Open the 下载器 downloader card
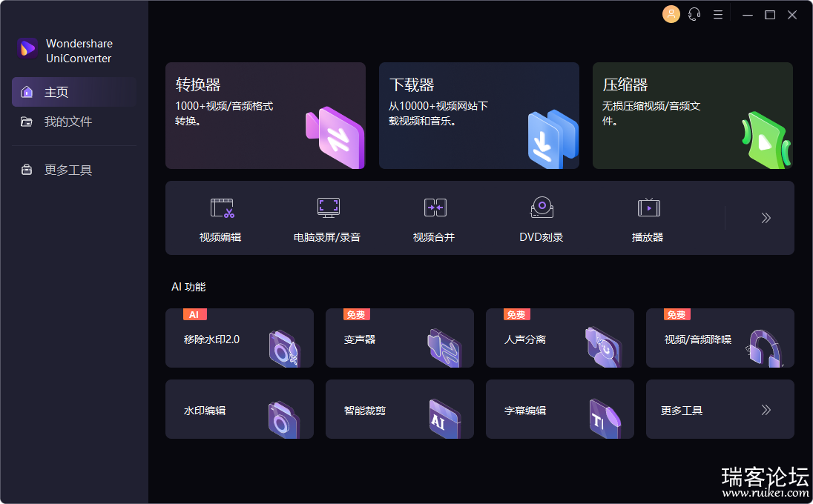The width and height of the screenshot is (813, 504). coord(478,116)
